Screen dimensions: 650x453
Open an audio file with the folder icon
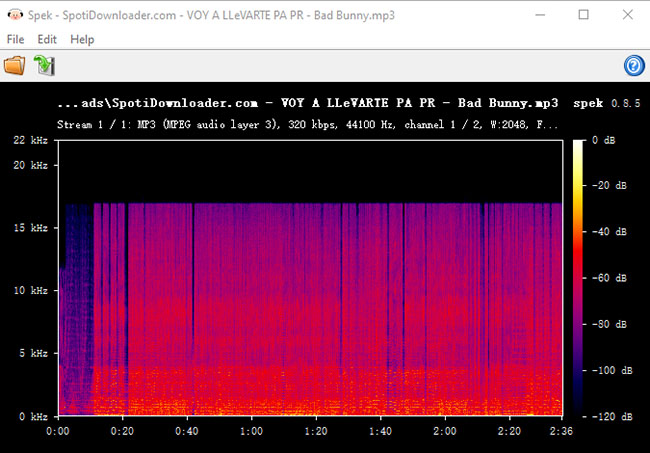coord(15,65)
